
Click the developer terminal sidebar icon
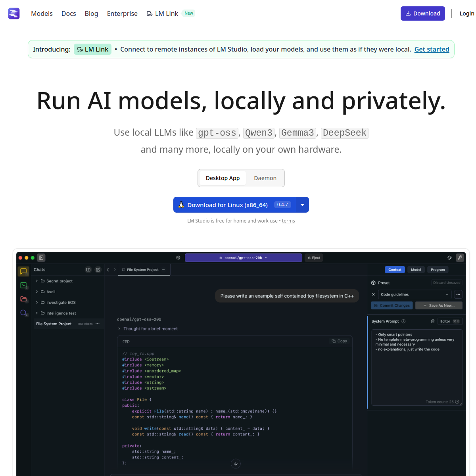point(23,285)
